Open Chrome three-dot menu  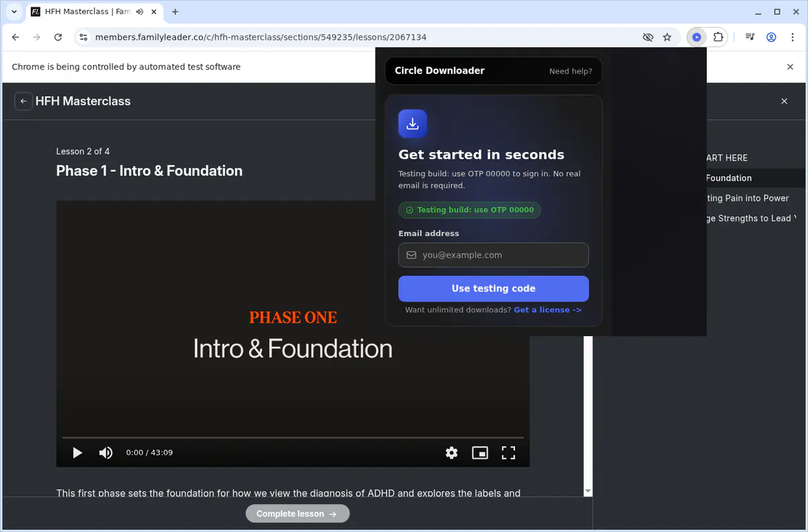(x=792, y=38)
